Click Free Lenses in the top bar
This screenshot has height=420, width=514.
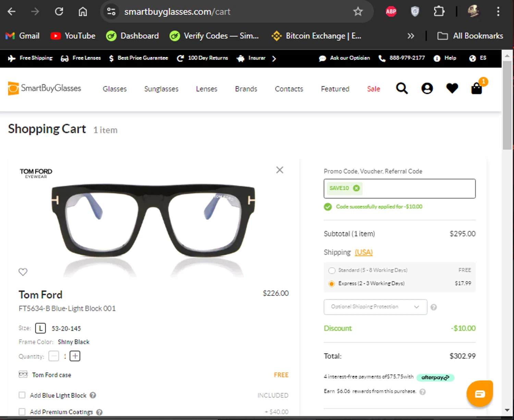(81, 58)
